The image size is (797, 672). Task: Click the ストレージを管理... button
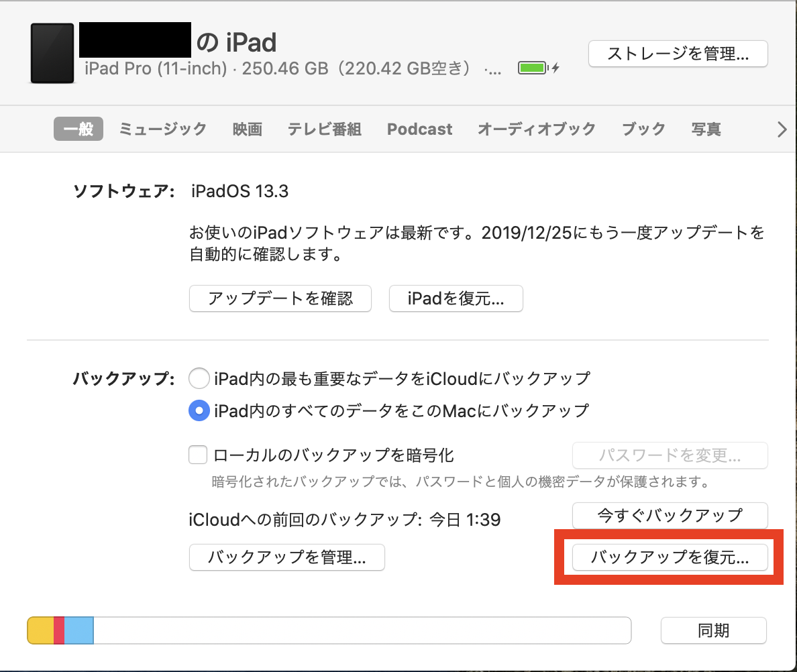pyautogui.click(x=678, y=54)
